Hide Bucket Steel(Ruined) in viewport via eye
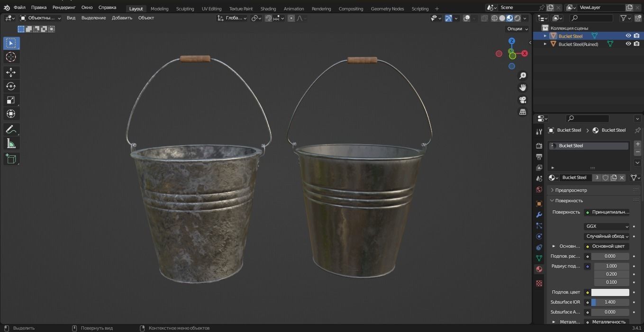This screenshot has width=644, height=332. click(x=628, y=44)
